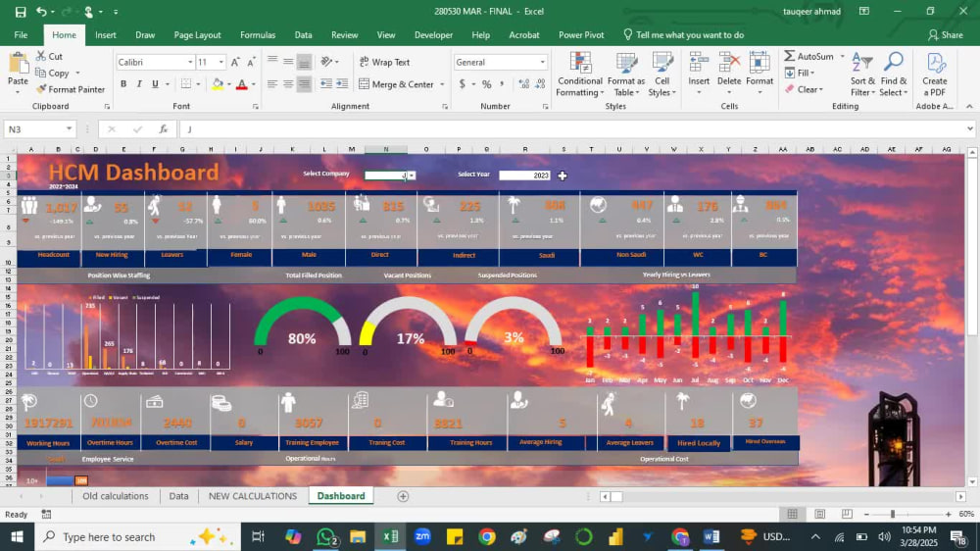Click Merge & Center
Image resolution: width=980 pixels, height=551 pixels.
(397, 83)
